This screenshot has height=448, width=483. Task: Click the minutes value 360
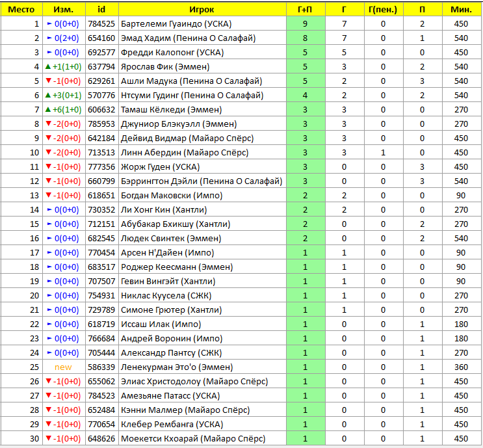click(461, 367)
